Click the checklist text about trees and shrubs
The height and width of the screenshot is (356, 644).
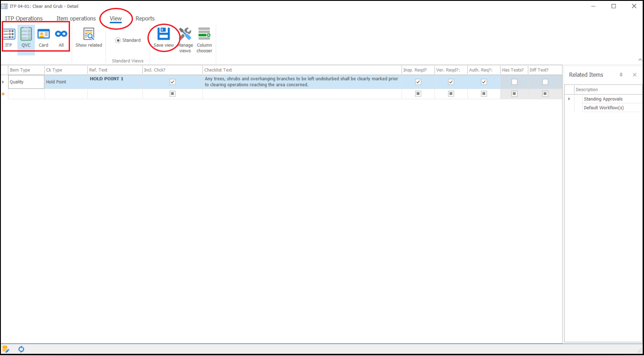click(x=302, y=82)
